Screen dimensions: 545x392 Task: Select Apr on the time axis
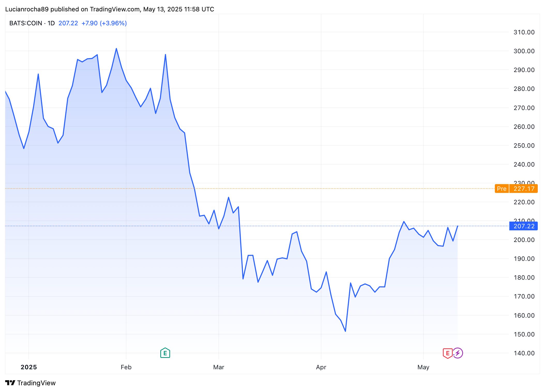(x=321, y=367)
